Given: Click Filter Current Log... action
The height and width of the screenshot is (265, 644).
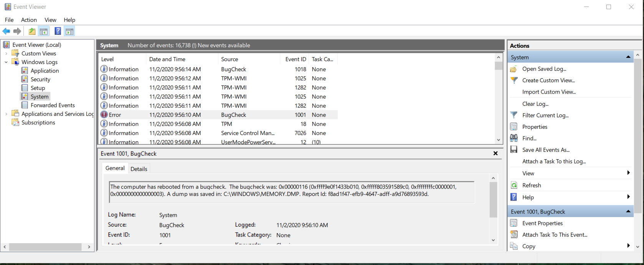Looking at the screenshot, I should tap(545, 115).
